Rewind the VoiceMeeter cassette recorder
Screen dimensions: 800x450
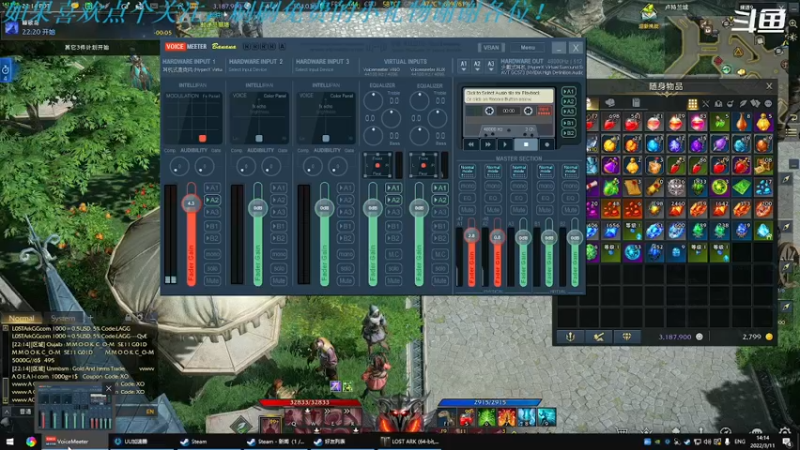click(x=471, y=144)
